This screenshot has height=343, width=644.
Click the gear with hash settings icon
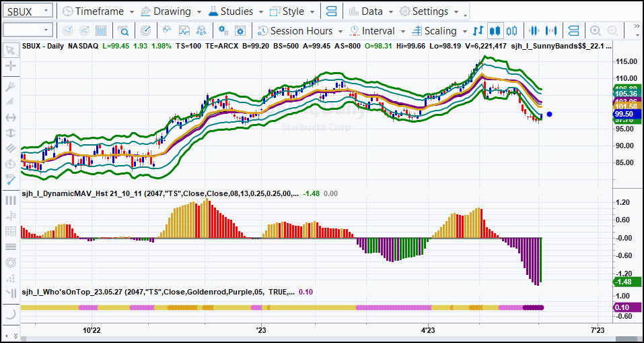[x=223, y=31]
